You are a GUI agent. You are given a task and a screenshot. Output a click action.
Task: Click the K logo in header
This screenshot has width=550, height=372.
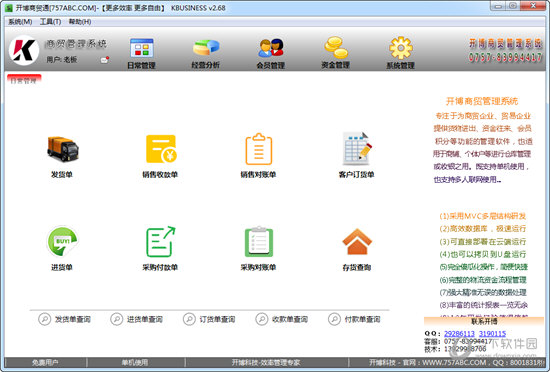[x=24, y=50]
